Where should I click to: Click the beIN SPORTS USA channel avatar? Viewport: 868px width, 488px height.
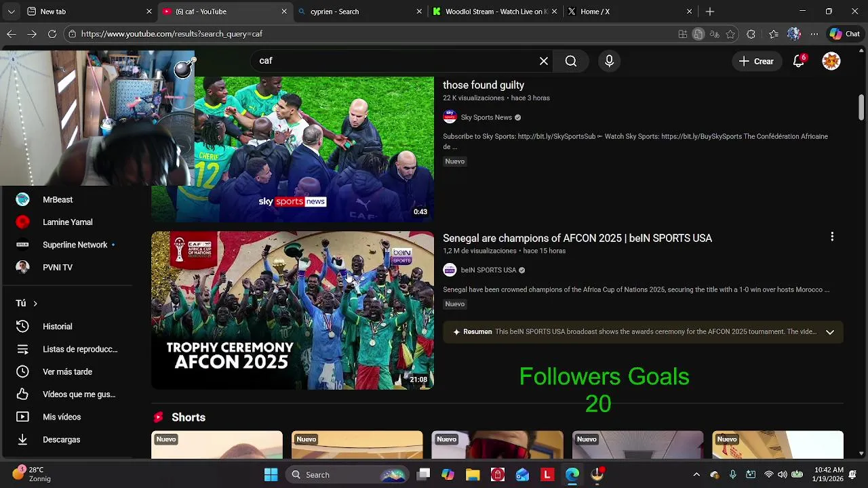pyautogui.click(x=450, y=270)
